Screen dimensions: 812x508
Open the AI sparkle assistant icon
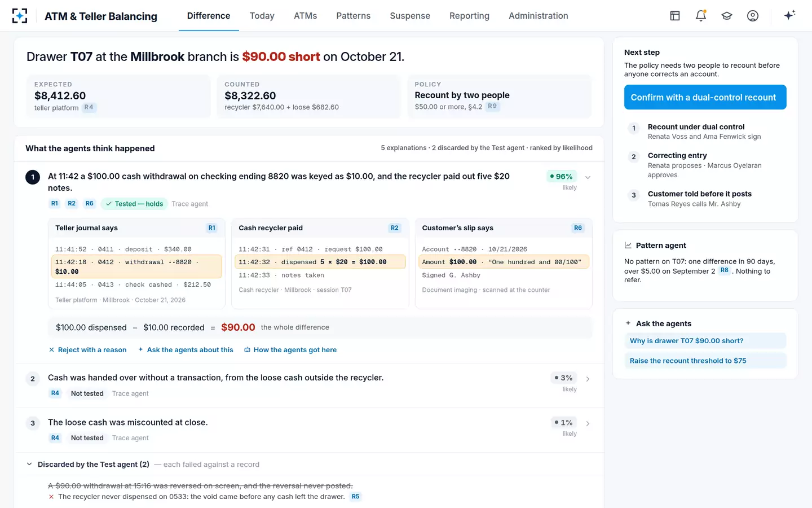click(x=789, y=15)
